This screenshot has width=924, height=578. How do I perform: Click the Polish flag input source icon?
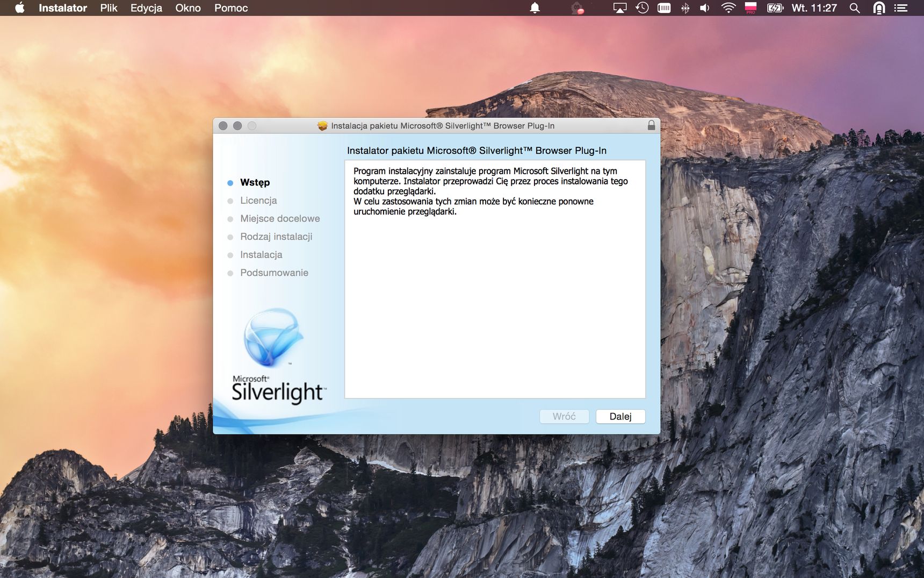click(x=750, y=8)
